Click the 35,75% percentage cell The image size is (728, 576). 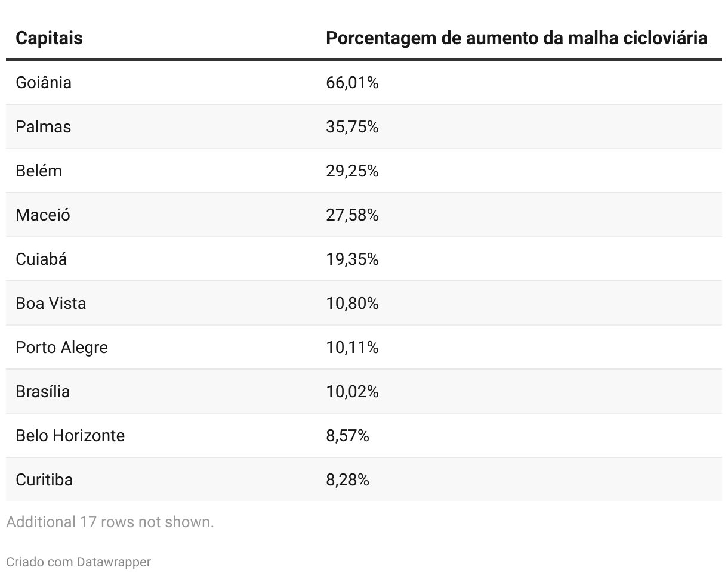[352, 126]
